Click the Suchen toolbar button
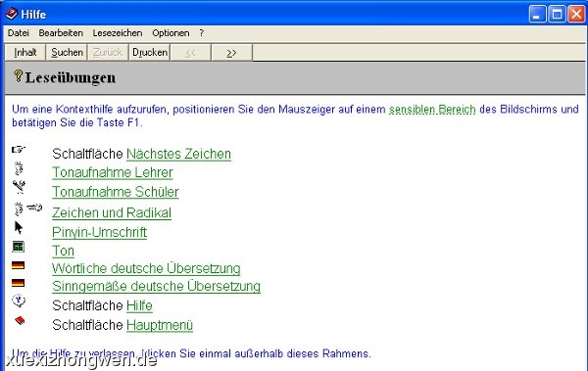The image size is (588, 371). click(x=67, y=52)
